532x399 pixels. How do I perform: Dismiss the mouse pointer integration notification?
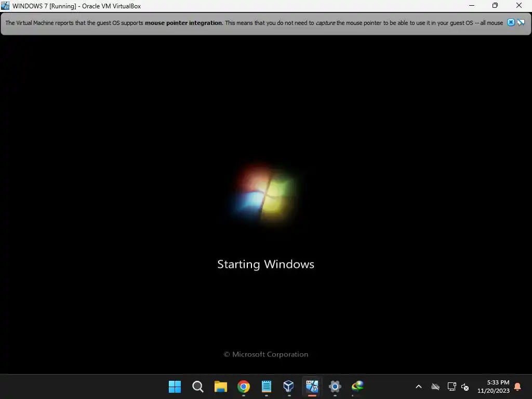pos(511,22)
